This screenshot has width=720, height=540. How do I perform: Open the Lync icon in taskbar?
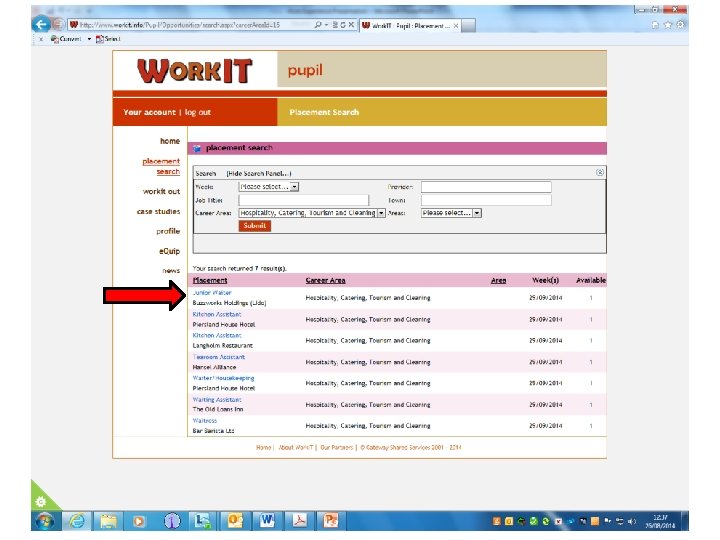[202, 521]
